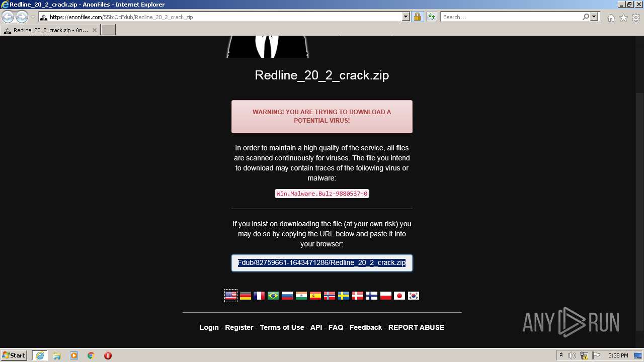Launch Windows Explorer folder from the taskbar
This screenshot has width=644, height=362.
click(x=57, y=355)
